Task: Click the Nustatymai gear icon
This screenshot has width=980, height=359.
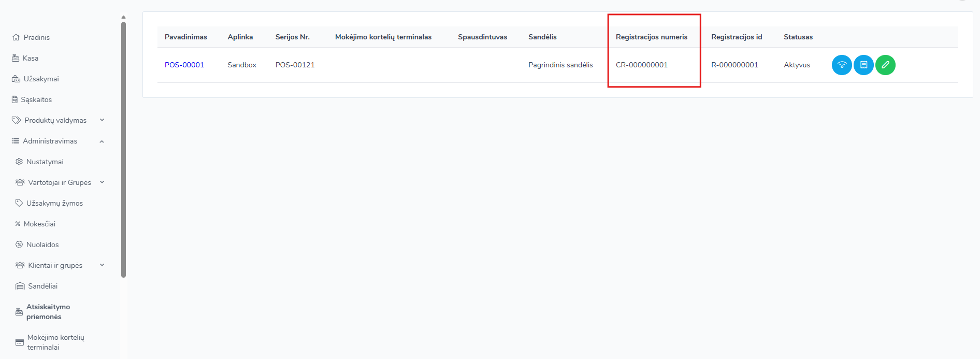Action: tap(19, 162)
